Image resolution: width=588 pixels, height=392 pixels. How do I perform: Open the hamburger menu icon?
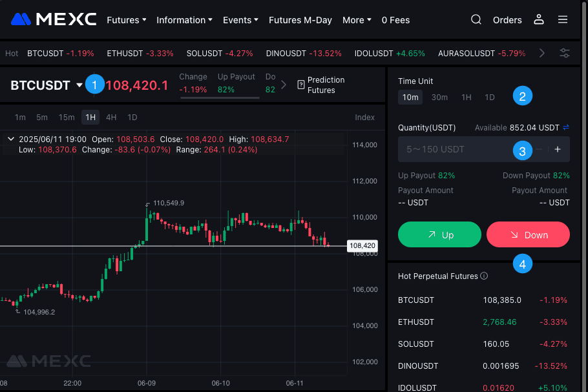coord(563,19)
